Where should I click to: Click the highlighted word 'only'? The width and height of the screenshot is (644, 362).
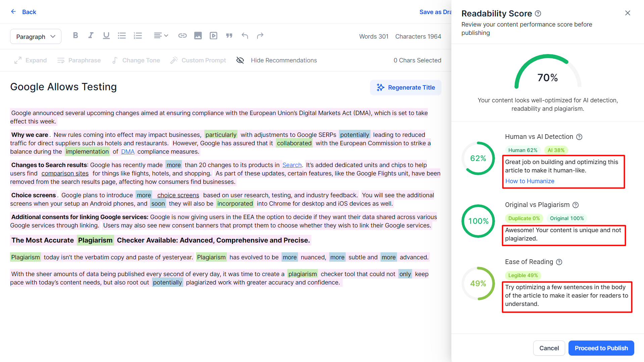pos(405,274)
